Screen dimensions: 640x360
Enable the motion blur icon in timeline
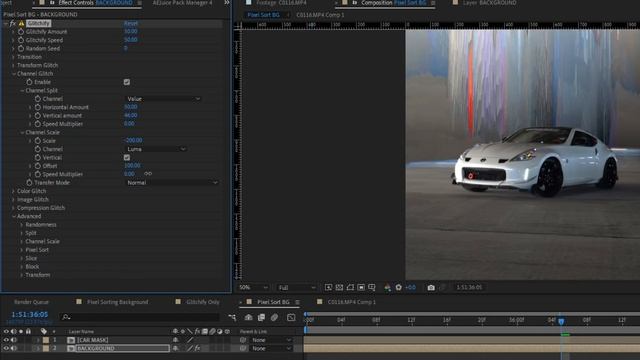tap(274, 317)
